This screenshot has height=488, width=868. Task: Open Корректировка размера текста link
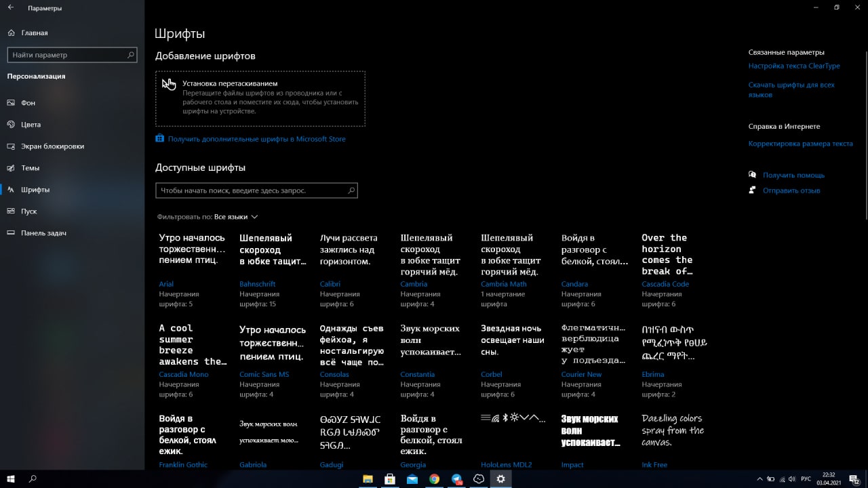(800, 144)
